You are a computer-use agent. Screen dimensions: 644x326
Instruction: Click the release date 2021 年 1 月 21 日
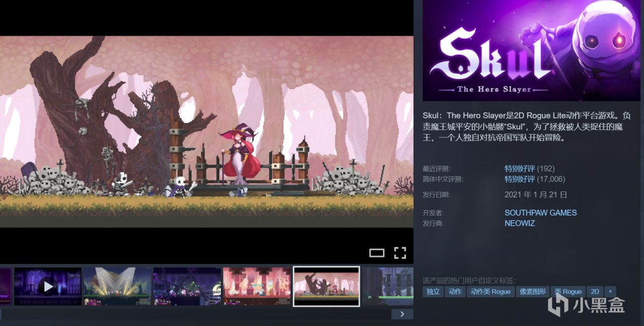(536, 194)
